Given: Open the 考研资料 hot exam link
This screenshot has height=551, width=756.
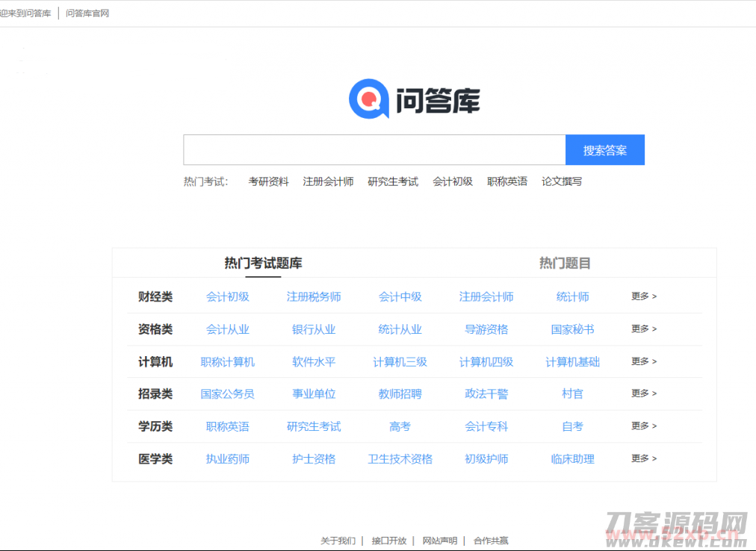Looking at the screenshot, I should [x=268, y=181].
